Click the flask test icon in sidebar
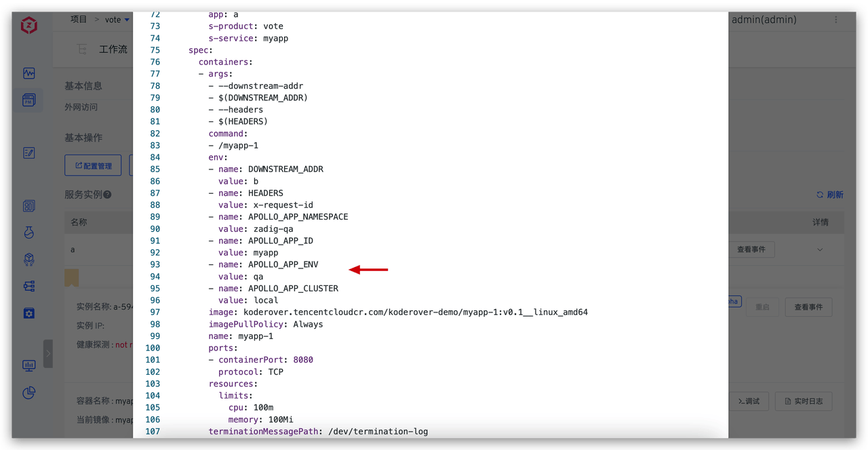The height and width of the screenshot is (450, 868). (x=28, y=232)
